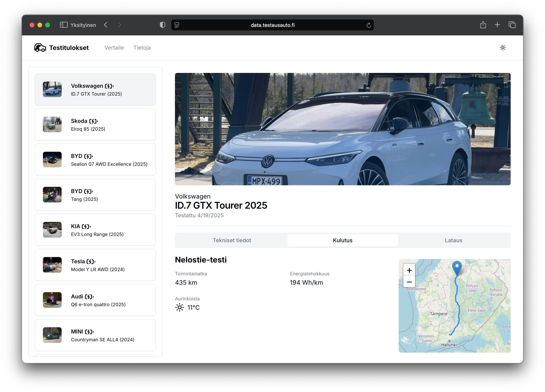Viewport: 545px width, 392px height.
Task: Open the Vertaile navigation link
Action: tap(114, 47)
